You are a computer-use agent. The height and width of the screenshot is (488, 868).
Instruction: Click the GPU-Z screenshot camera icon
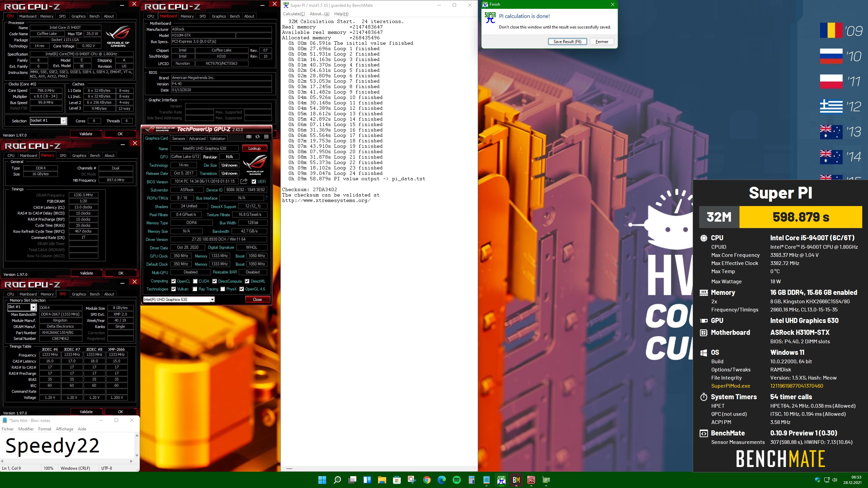(x=249, y=137)
